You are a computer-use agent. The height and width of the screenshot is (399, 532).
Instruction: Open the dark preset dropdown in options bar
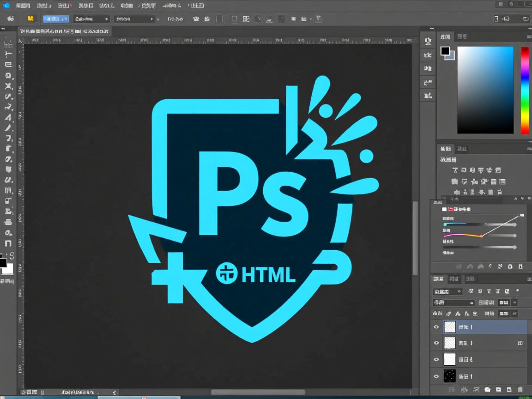(x=91, y=19)
